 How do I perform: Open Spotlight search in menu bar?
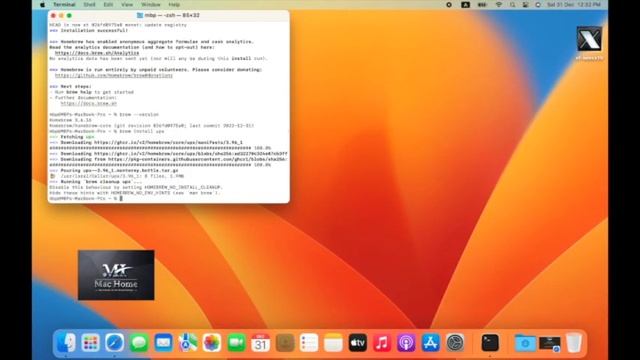tap(512, 4)
